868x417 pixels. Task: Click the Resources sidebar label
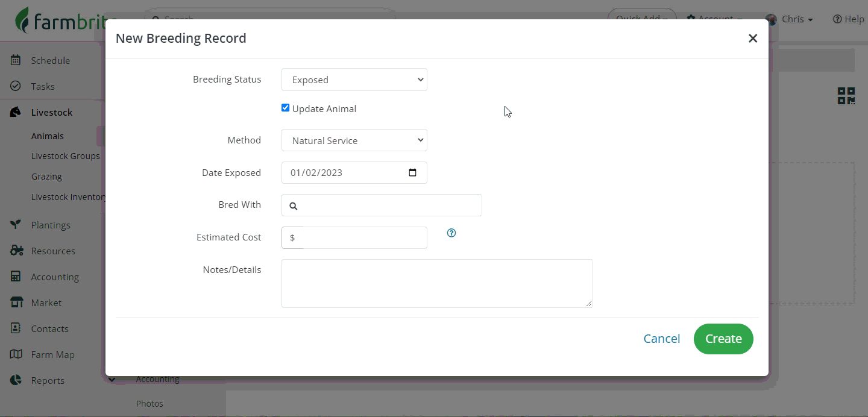point(53,251)
